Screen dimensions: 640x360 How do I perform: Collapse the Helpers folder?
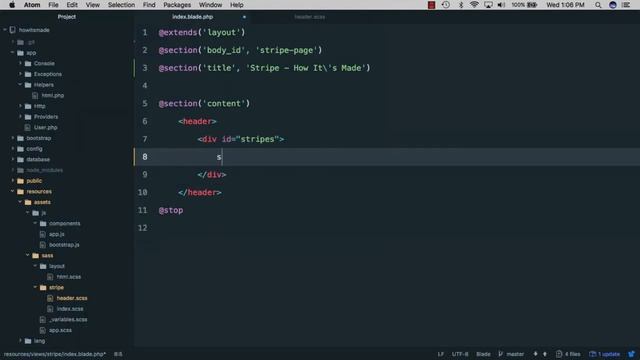20,84
